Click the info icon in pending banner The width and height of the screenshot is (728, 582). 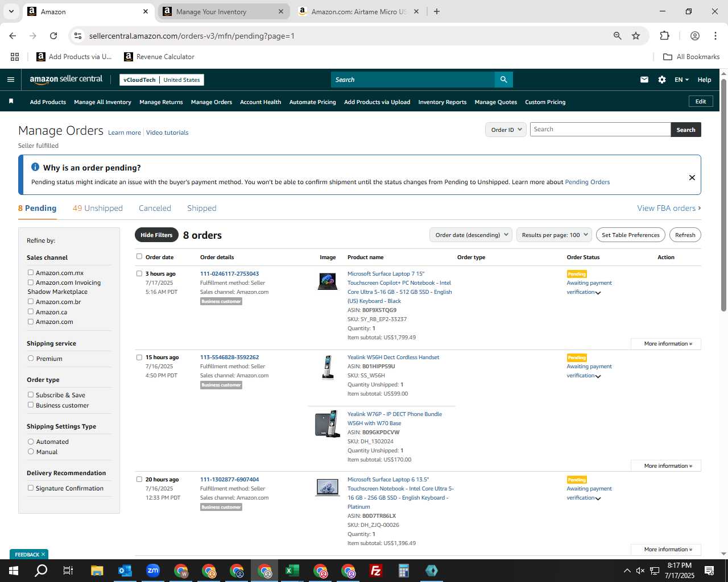35,167
